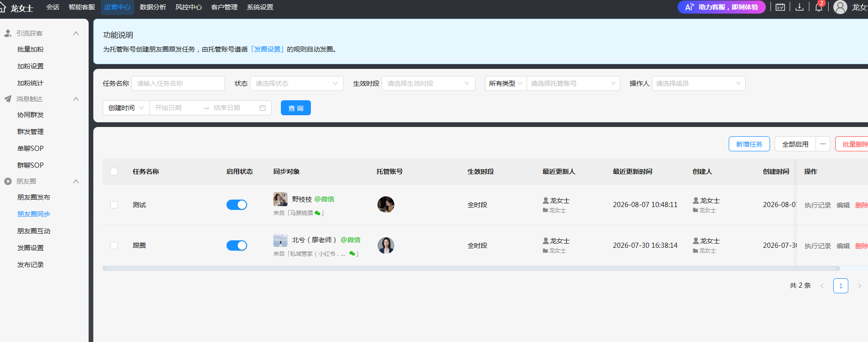Open the date range calendar icon

[x=263, y=108]
